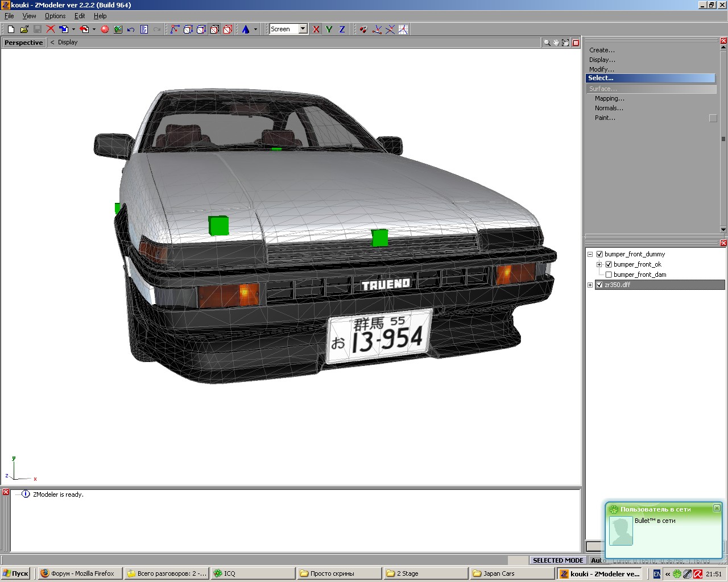Image resolution: width=728 pixels, height=582 pixels.
Task: Switch to Objects level cube icon
Action: tap(214, 29)
